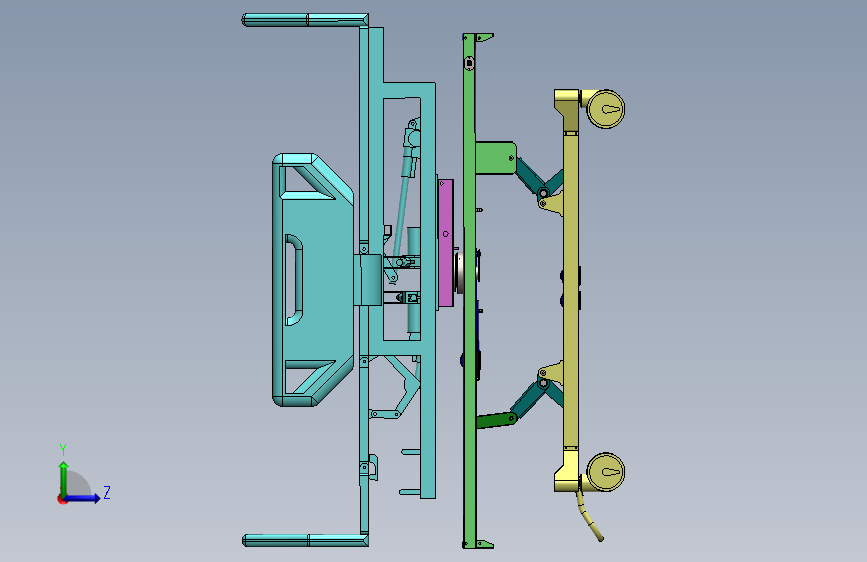Select the lower yellow corner block
This screenshot has width=867, height=562.
click(567, 470)
